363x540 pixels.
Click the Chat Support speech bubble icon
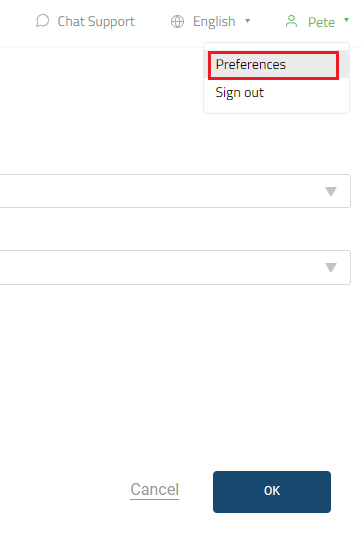coord(42,21)
